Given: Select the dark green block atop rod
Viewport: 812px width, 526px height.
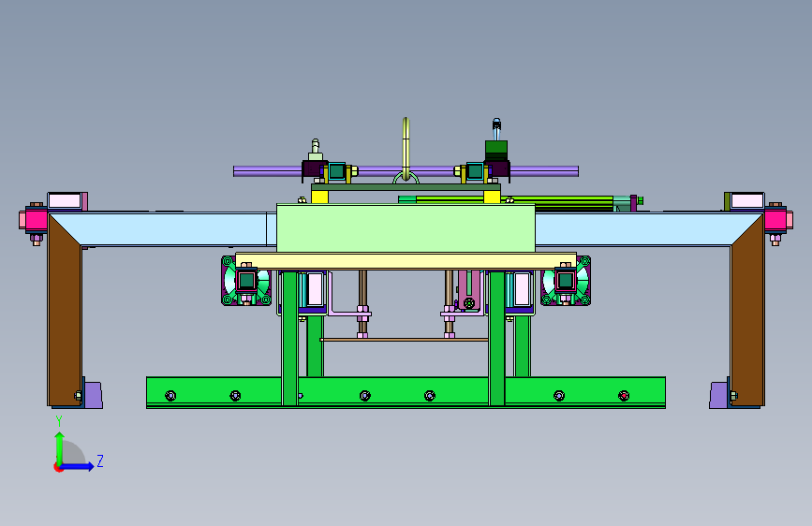Looking at the screenshot, I should [x=496, y=151].
